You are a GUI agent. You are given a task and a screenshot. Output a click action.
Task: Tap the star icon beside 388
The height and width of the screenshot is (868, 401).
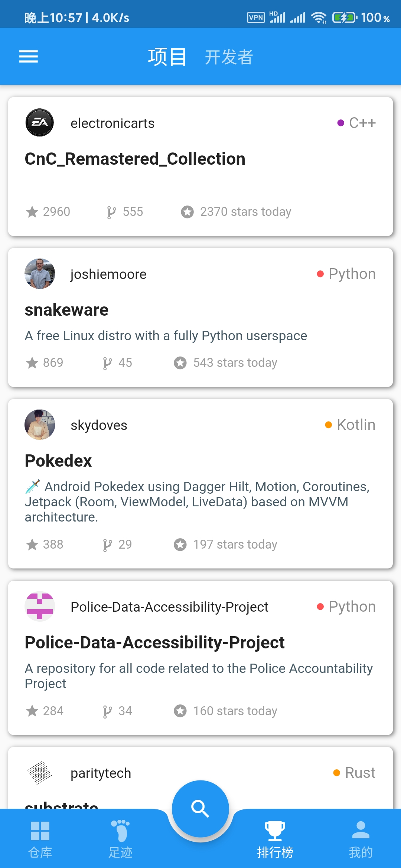tap(32, 545)
